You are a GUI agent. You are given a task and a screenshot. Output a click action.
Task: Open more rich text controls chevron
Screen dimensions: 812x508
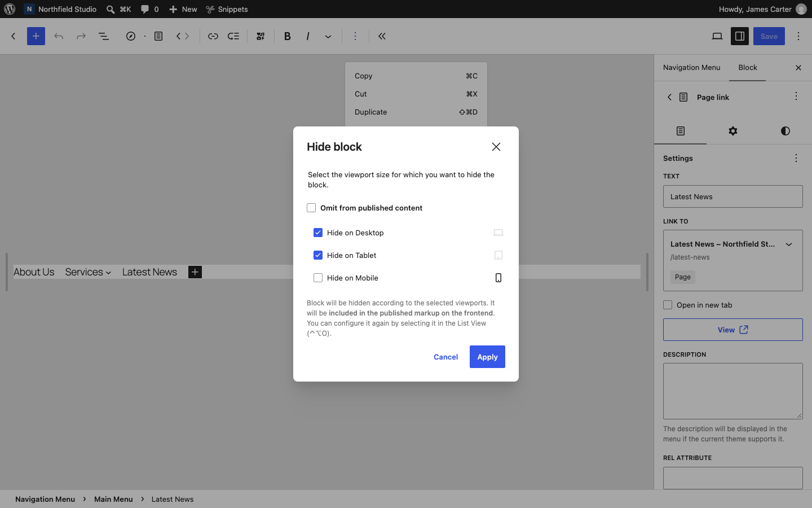(x=328, y=36)
